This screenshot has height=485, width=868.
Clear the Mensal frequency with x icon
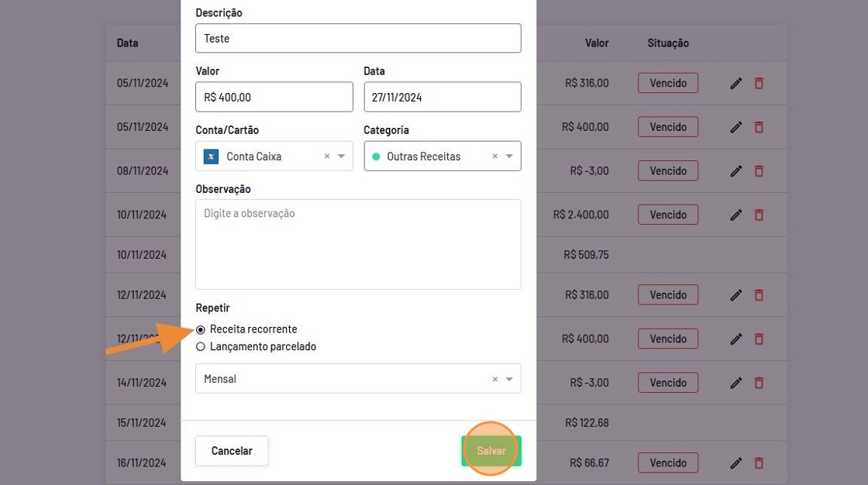click(495, 380)
